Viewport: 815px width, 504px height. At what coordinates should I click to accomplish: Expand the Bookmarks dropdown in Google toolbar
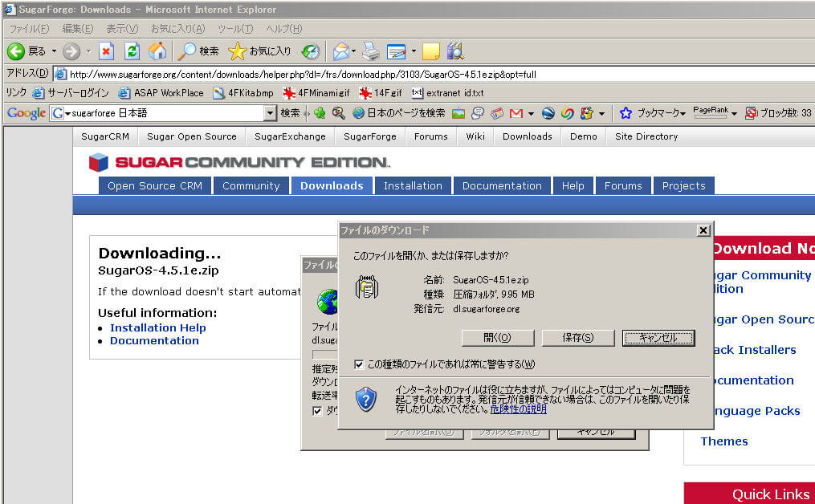pyautogui.click(x=683, y=114)
